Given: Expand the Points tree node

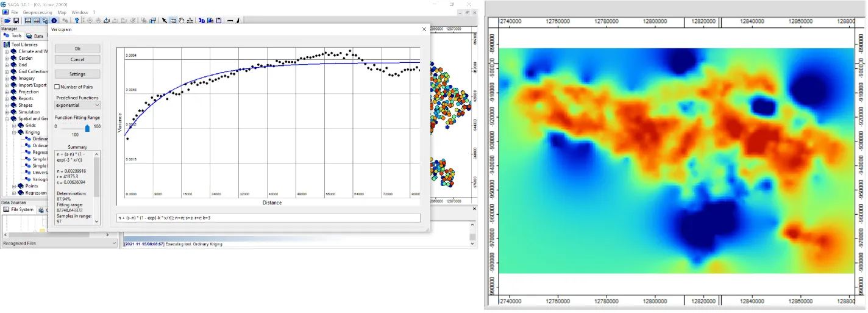Looking at the screenshot, I should (13, 186).
